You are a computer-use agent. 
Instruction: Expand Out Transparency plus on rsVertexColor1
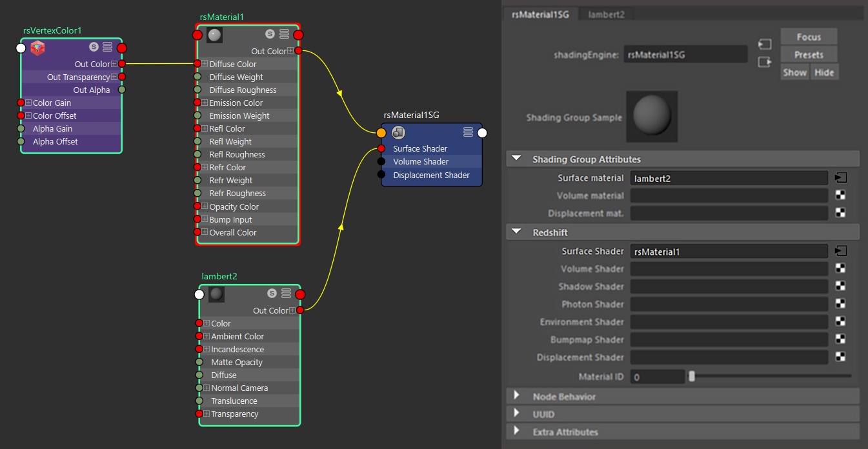click(x=114, y=77)
